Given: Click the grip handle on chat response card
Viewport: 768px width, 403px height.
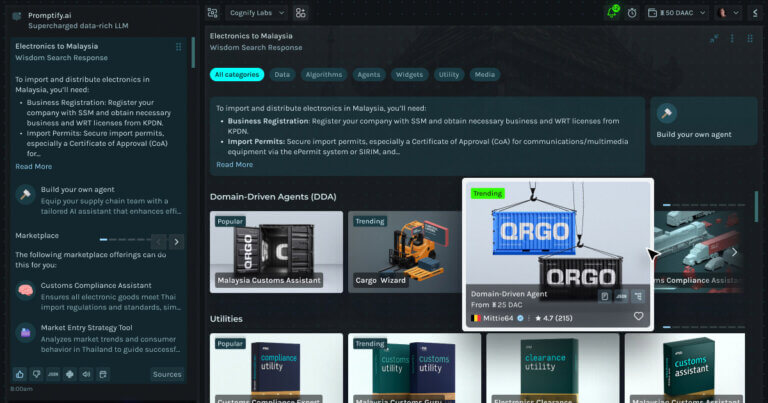Looking at the screenshot, I should [178, 47].
